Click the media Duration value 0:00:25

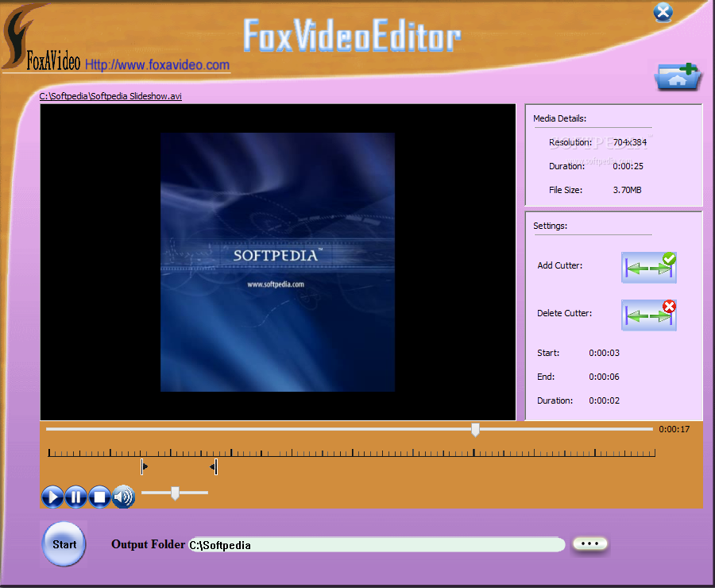pyautogui.click(x=628, y=166)
